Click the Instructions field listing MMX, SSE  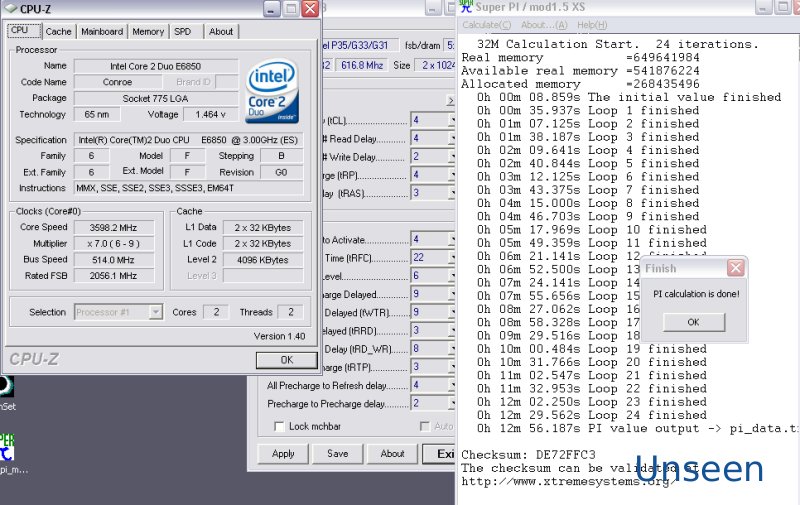tap(189, 188)
